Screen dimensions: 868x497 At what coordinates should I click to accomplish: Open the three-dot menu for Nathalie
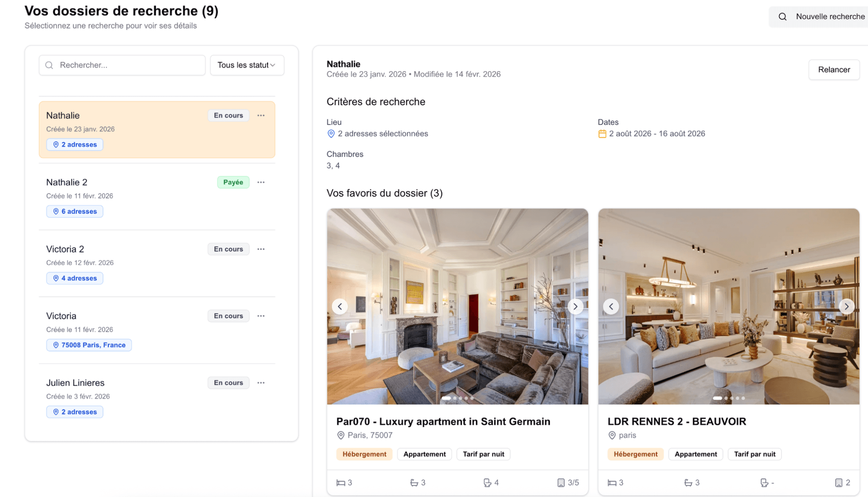point(261,116)
